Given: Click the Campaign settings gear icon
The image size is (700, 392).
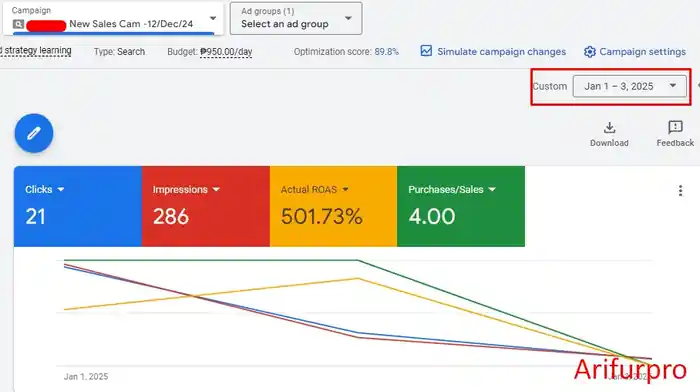Looking at the screenshot, I should (590, 52).
